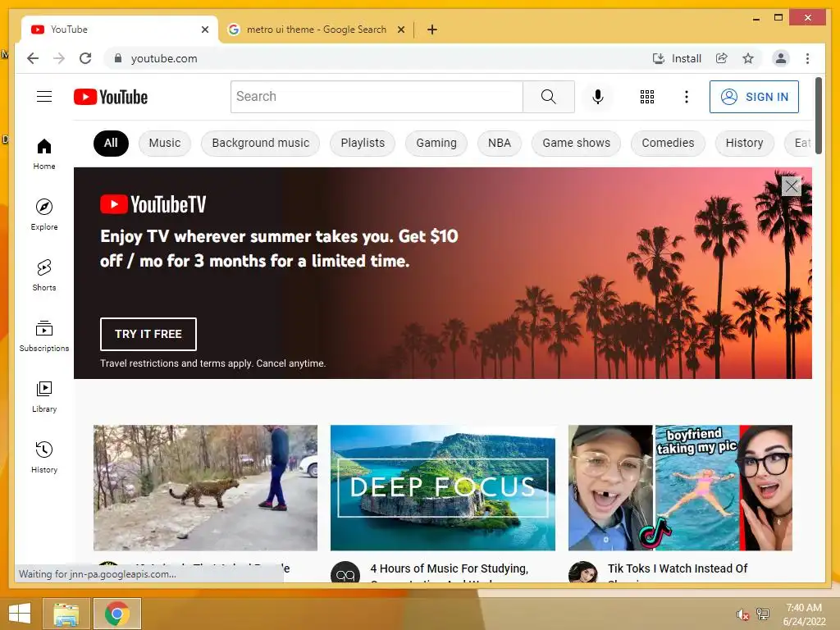Open the YouTube hamburger guide menu
The width and height of the screenshot is (840, 630).
(44, 97)
